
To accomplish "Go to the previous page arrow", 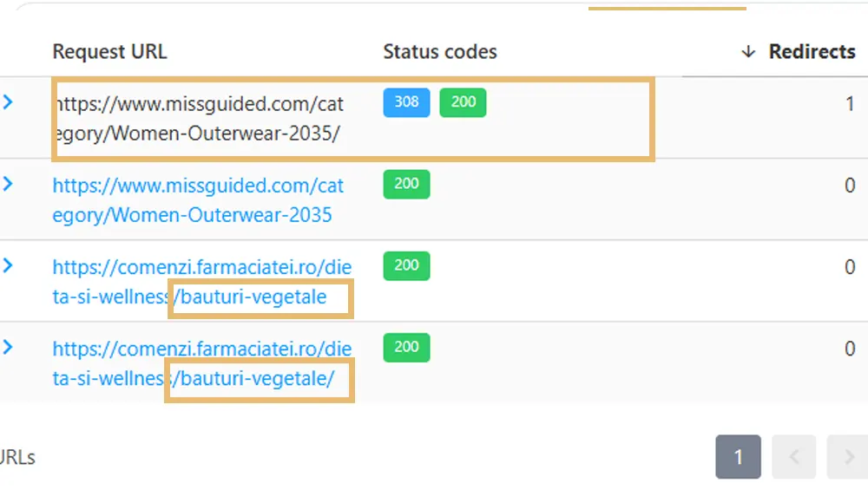I will tap(794, 457).
